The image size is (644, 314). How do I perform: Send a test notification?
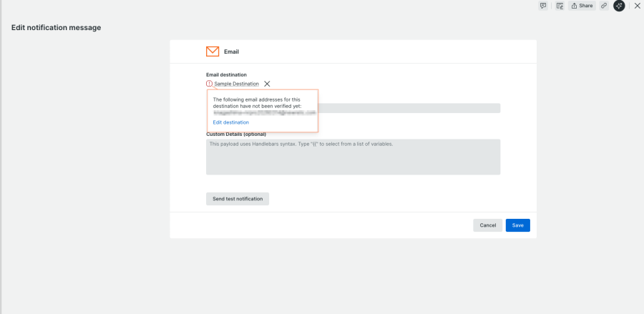238,199
